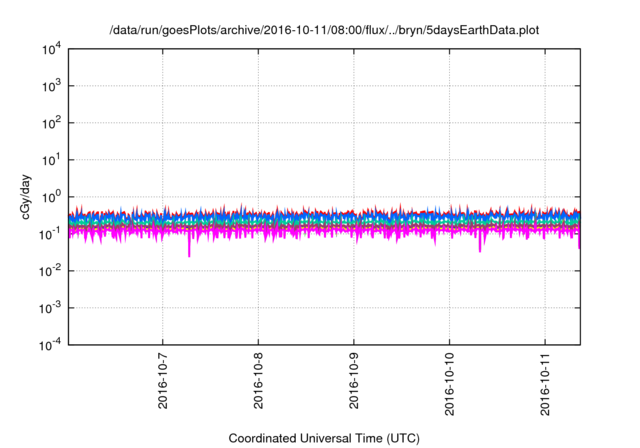Click the 10^2 y-axis tick label
This screenshot has width=640, height=448.
click(x=51, y=123)
